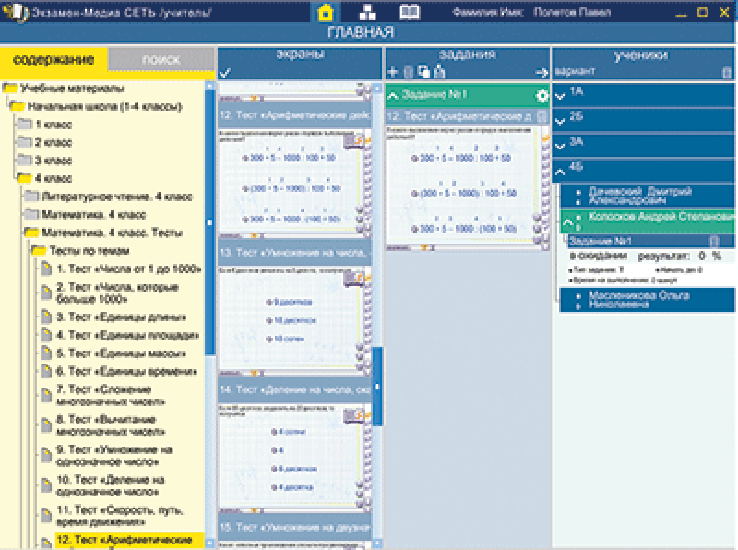Select student Масленникова Ольга Николаевна
Screen dimensions: 738x550
coord(647,300)
